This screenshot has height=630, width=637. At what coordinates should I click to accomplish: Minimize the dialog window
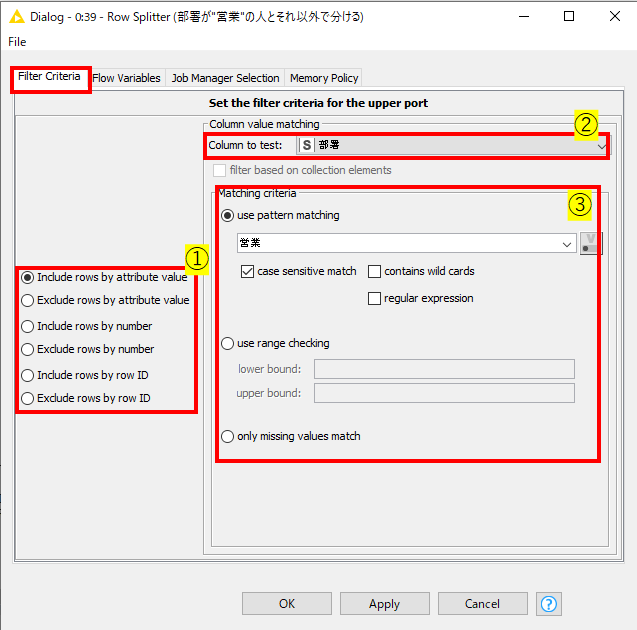(524, 17)
